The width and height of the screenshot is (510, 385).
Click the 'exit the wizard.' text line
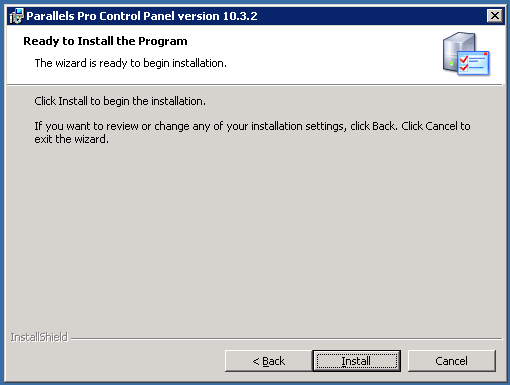(x=71, y=139)
